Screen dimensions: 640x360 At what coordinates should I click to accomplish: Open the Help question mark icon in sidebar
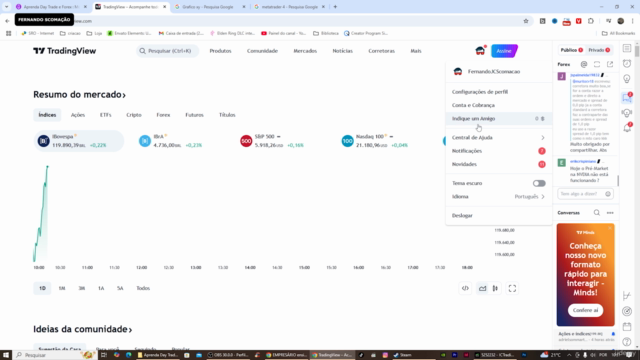627,342
